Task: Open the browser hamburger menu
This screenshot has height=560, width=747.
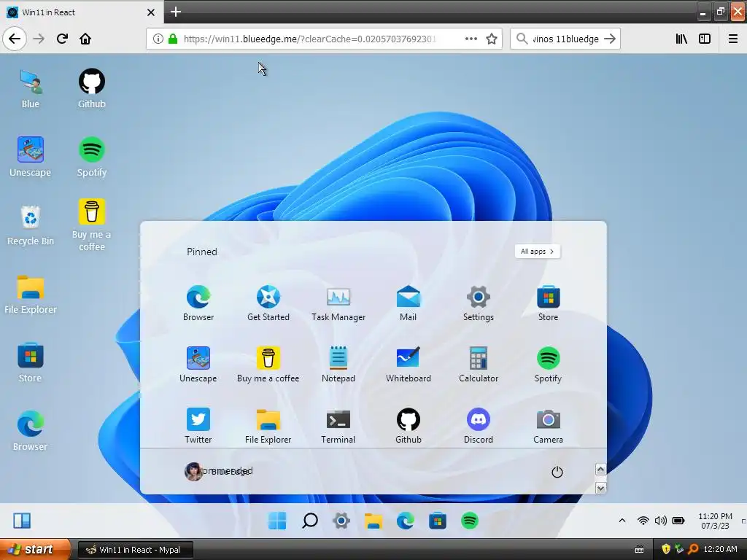Action: tap(733, 39)
